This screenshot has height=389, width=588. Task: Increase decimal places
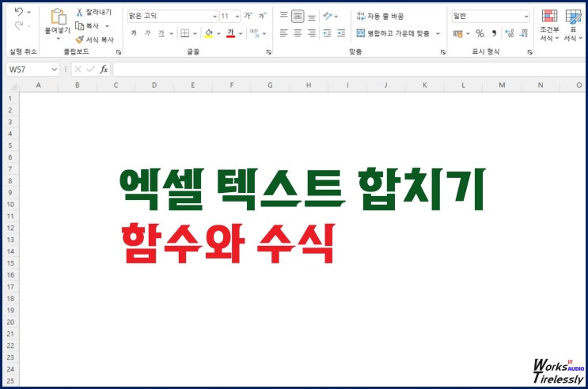tap(510, 33)
